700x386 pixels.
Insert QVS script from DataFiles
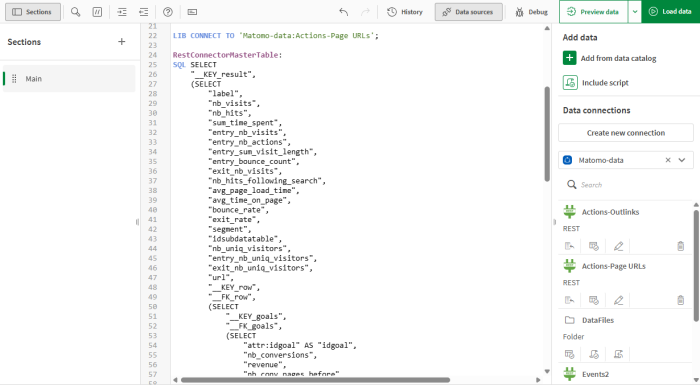[x=594, y=354]
